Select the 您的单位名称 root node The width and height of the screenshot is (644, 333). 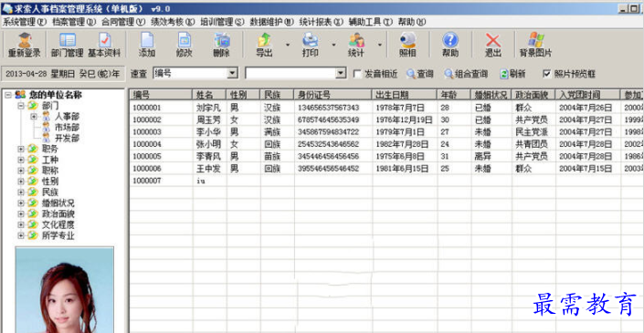[56, 95]
